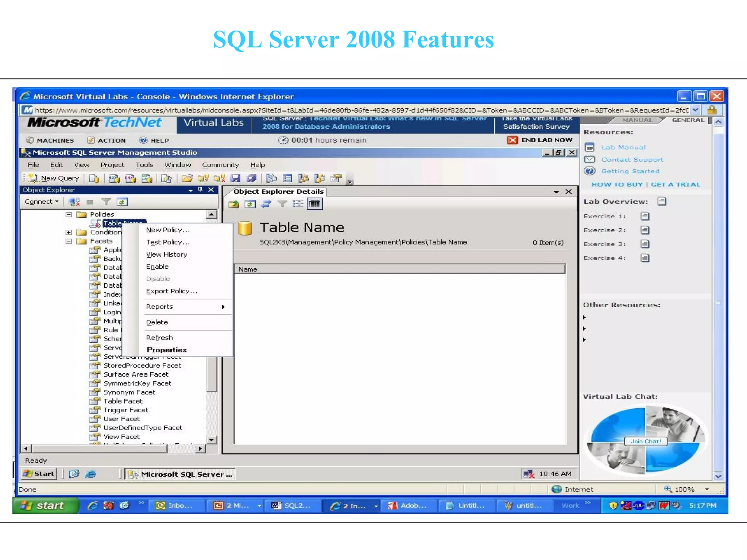747x560 pixels.
Task: Click the New Query toolbar button
Action: [x=55, y=178]
